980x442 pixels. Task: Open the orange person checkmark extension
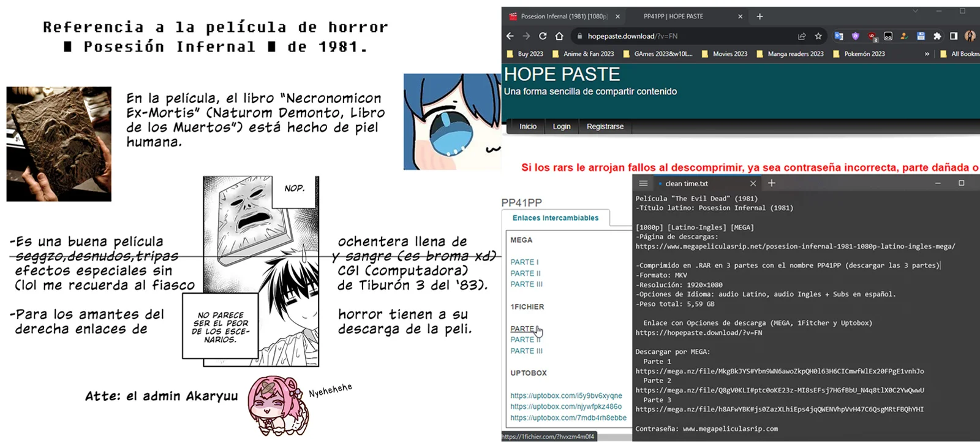click(904, 36)
